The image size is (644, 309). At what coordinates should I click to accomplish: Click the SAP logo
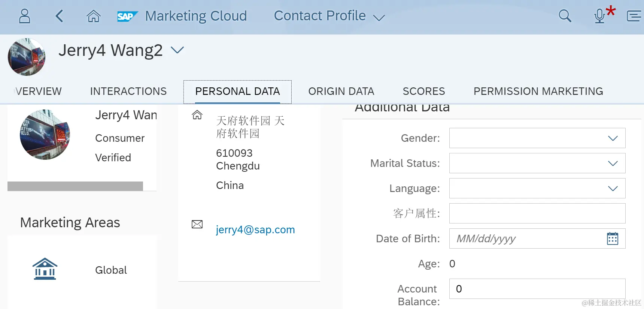(x=127, y=16)
